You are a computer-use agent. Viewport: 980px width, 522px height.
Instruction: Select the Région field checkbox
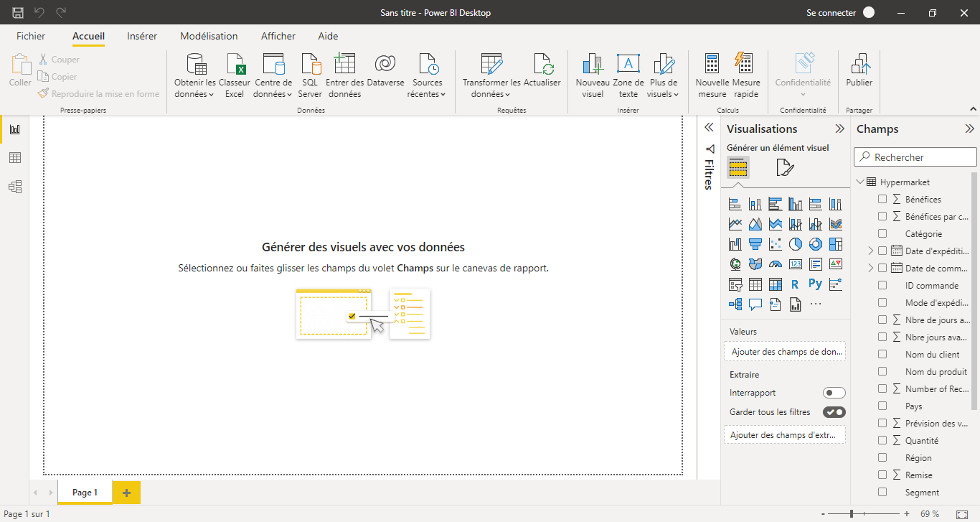pos(882,458)
